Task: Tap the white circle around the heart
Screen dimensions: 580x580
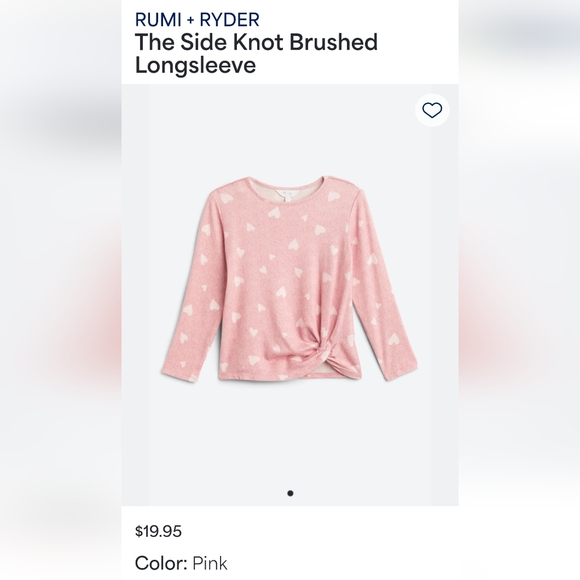Action: 432,110
